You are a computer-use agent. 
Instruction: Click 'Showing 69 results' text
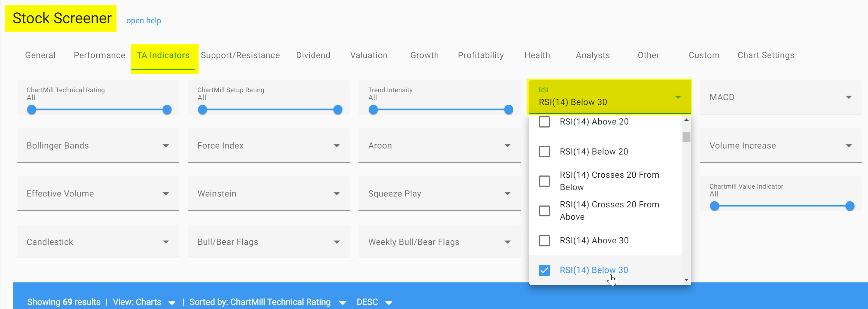[64, 302]
